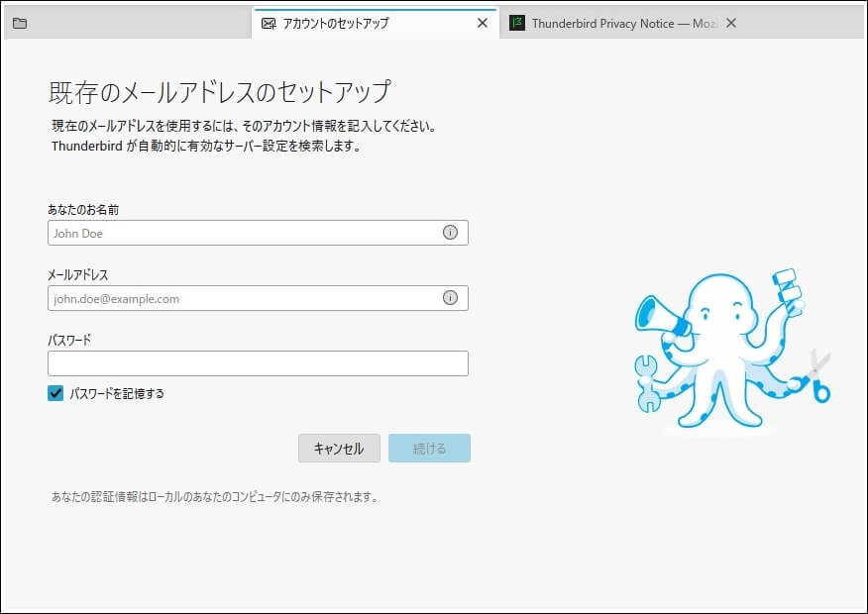Switch to the アカウントのセットアップ tab
The image size is (868, 614).
pos(376,23)
